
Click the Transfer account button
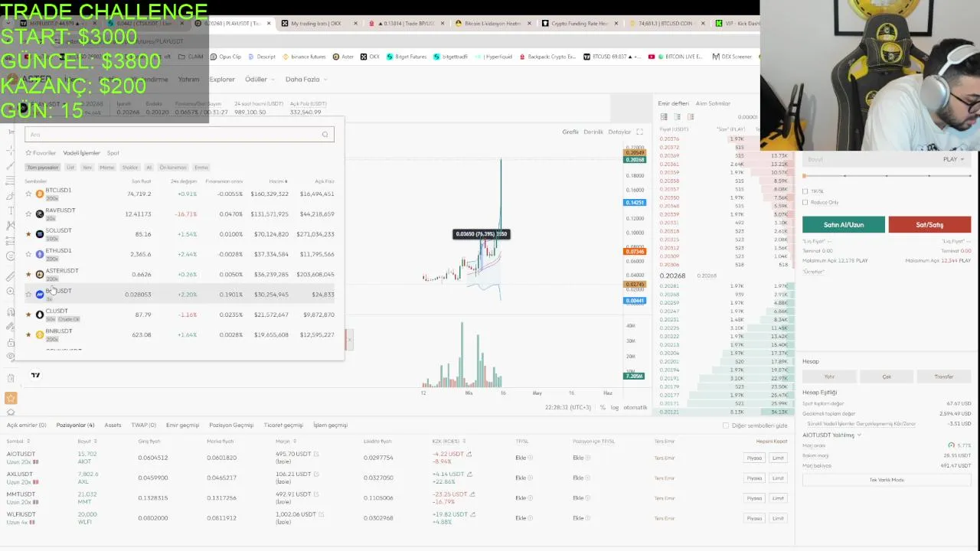tap(944, 377)
